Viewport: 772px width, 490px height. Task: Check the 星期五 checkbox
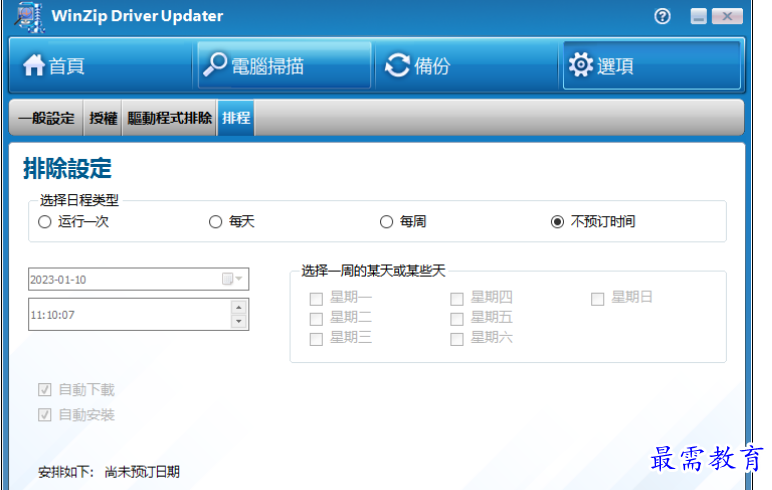pos(457,319)
